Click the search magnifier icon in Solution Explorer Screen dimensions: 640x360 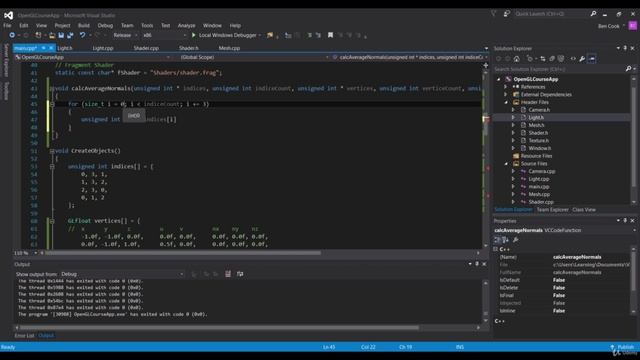click(629, 69)
